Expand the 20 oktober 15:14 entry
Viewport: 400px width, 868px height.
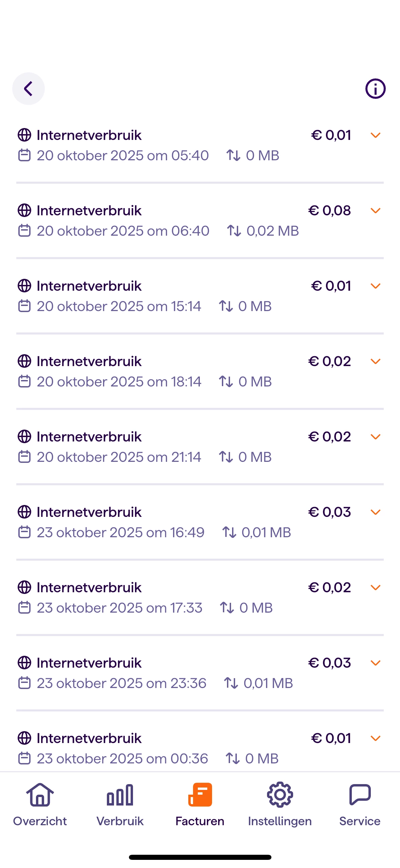375,286
